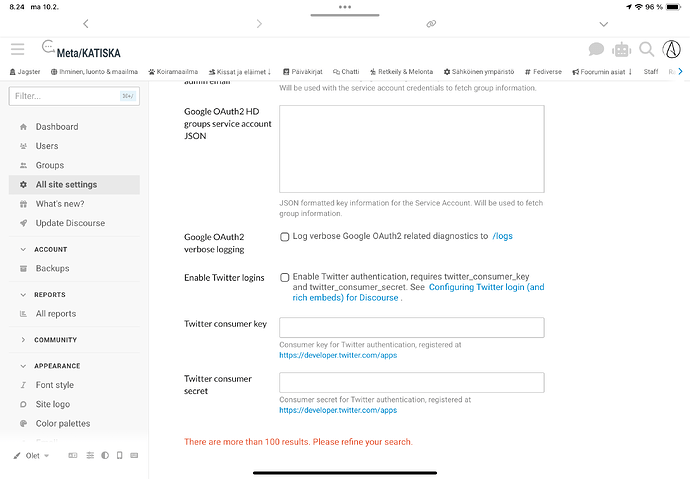
Task: Click the sliders settings icon in footer
Action: click(90, 455)
